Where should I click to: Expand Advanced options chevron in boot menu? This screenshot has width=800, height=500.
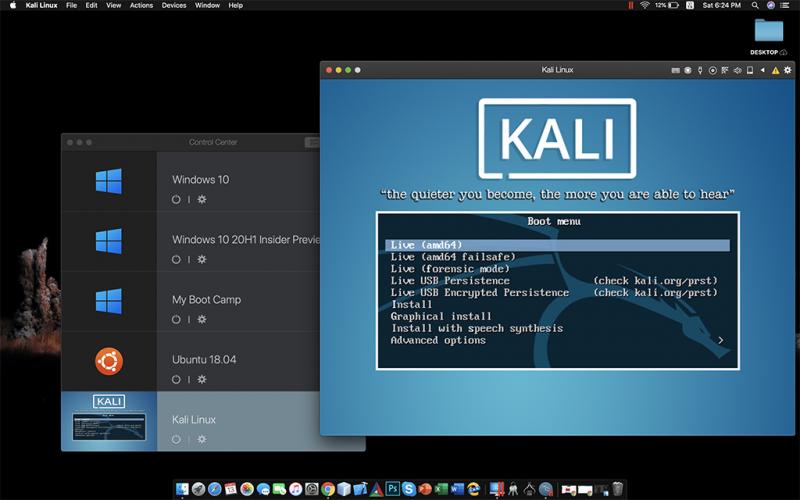pos(720,340)
